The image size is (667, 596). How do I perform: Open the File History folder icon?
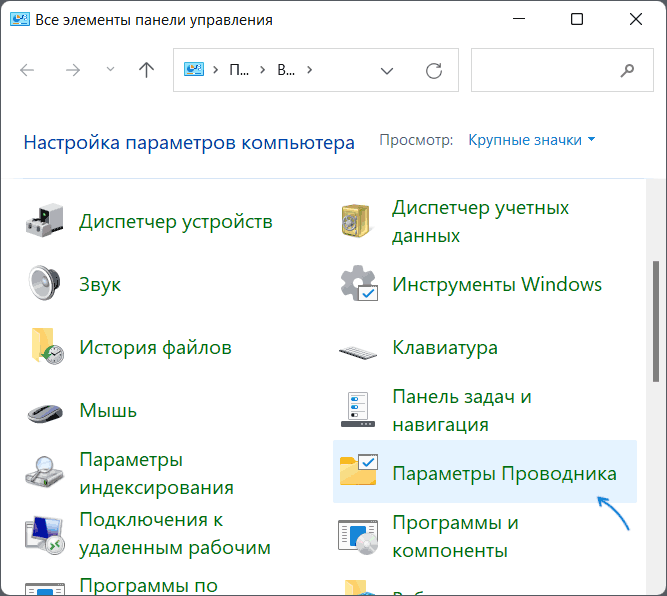tap(47, 346)
